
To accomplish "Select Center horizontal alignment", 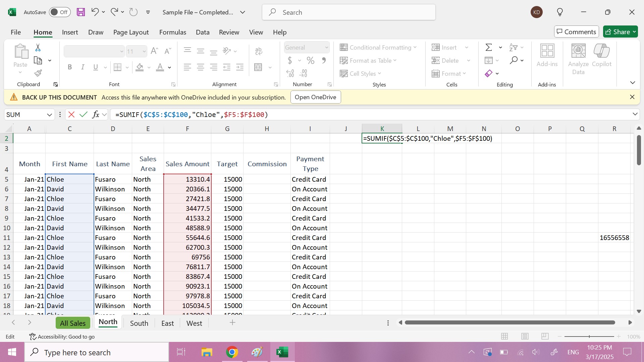I will [x=201, y=67].
